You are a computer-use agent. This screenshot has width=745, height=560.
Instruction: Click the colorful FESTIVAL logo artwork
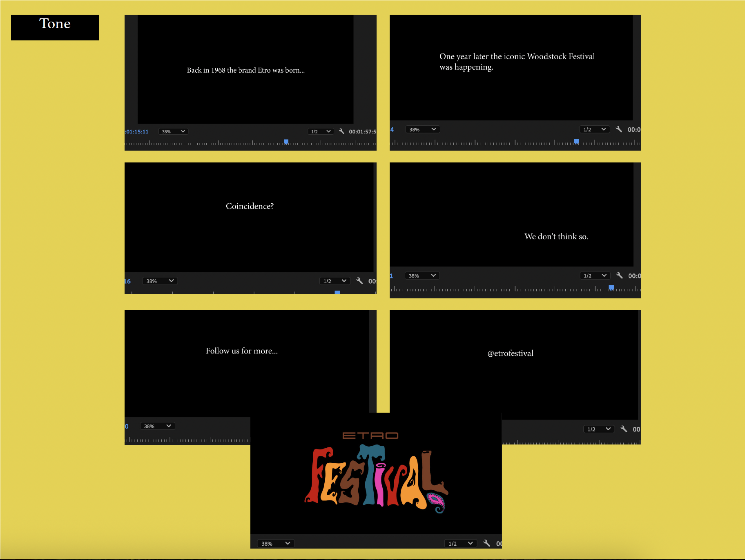point(376,479)
